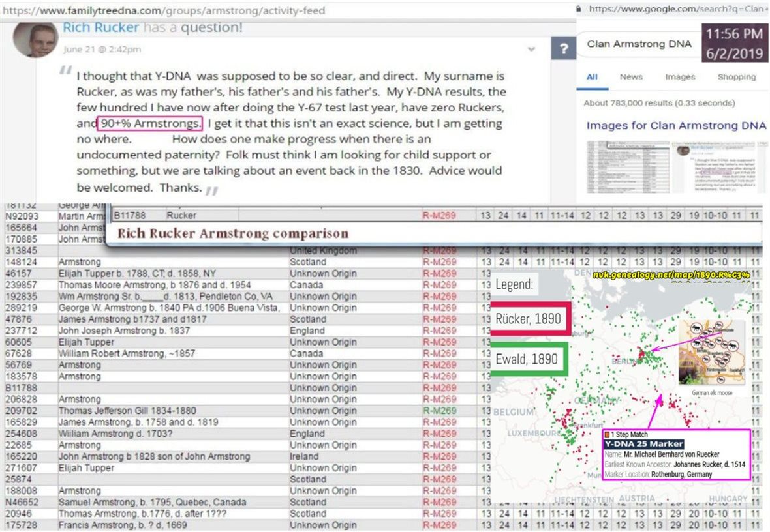Click the Y-DNA 25 Marker popup title
The image size is (770, 532).
coord(643,444)
